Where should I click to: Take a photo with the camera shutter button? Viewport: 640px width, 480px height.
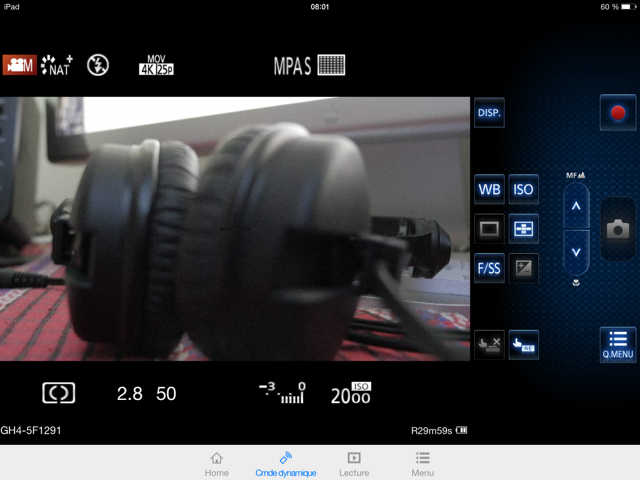(617, 229)
